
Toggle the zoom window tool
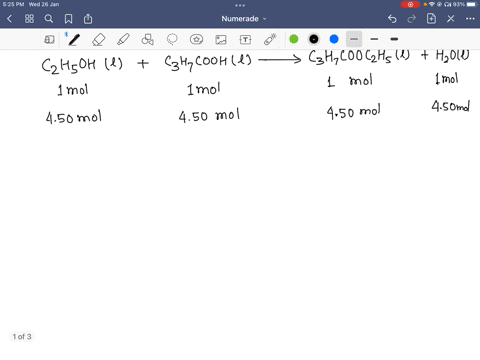point(49,39)
